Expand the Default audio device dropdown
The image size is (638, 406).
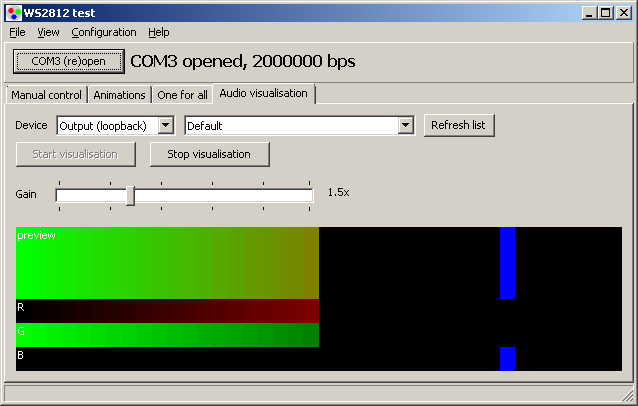(405, 125)
